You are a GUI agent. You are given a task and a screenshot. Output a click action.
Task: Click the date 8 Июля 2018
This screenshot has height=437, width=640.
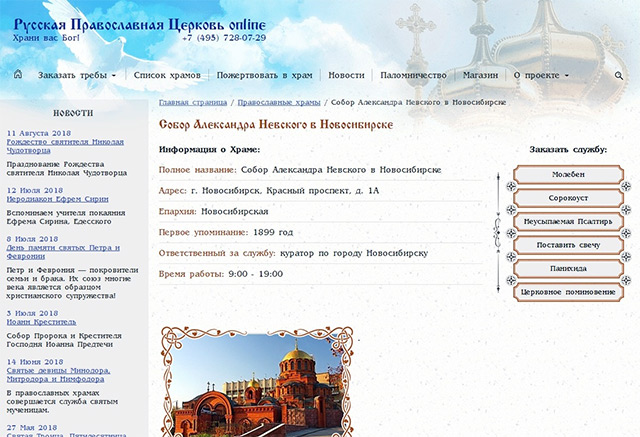coord(32,239)
